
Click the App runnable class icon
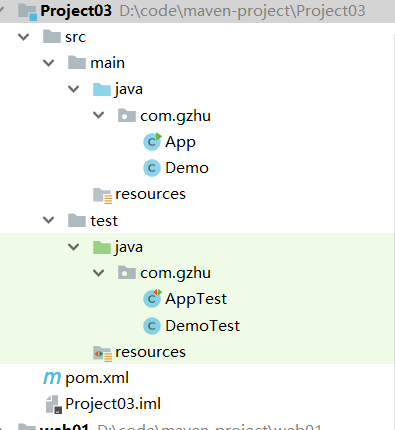(x=152, y=142)
